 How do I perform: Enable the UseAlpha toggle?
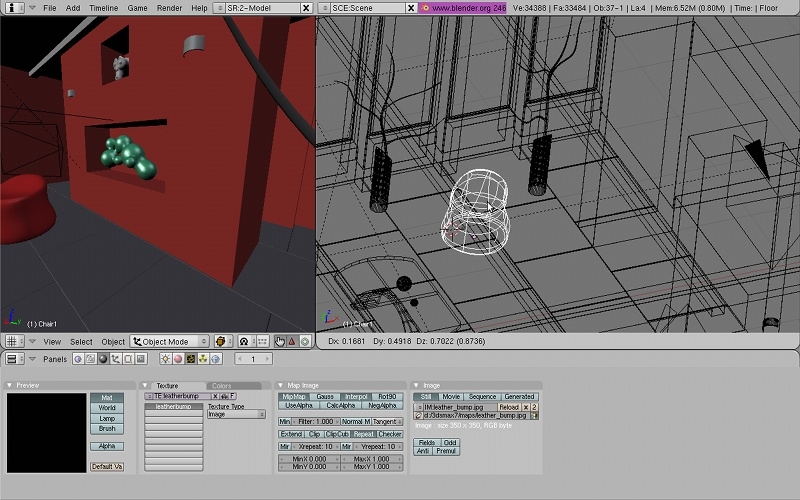tap(298, 406)
